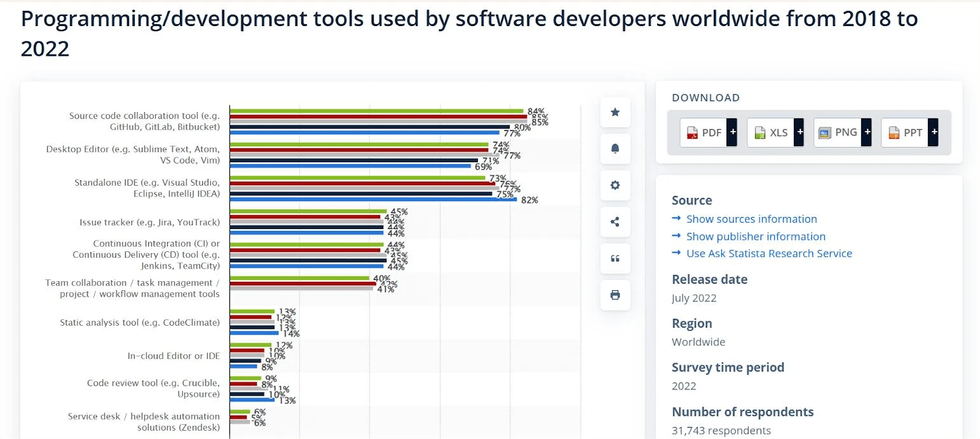The image size is (980, 439).
Task: Expand additional PNG download options
Action: pyautogui.click(x=867, y=132)
